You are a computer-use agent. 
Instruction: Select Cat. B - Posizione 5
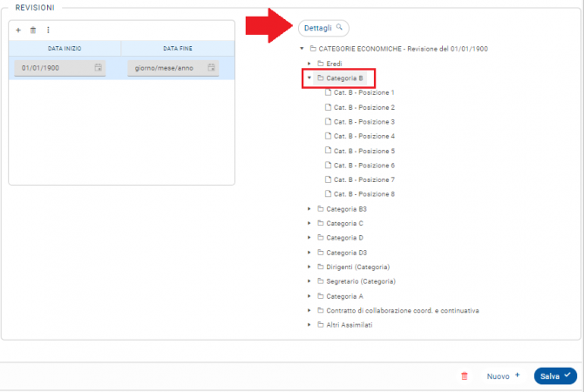pos(364,151)
